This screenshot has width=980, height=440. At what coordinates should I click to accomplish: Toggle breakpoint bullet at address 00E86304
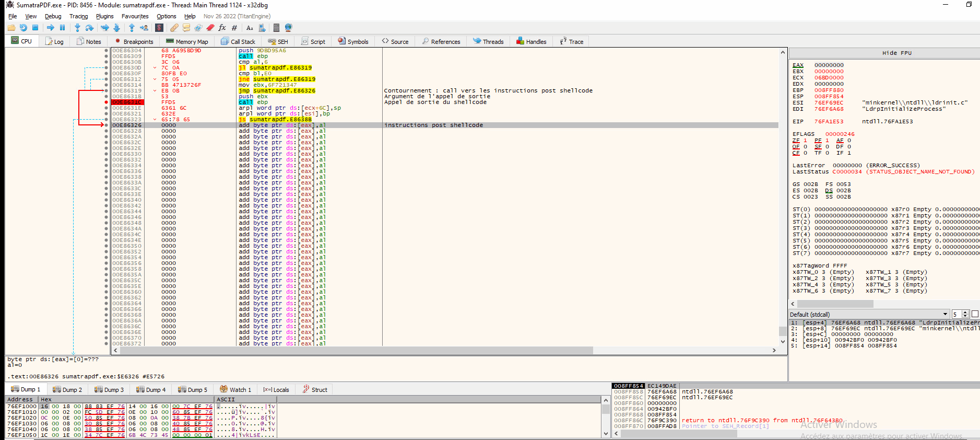[107, 51]
